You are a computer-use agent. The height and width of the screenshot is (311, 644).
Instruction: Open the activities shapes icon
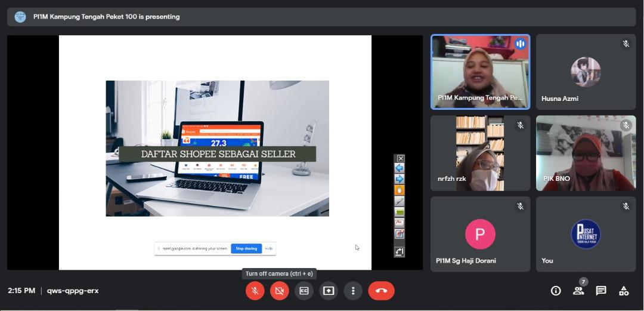(x=624, y=291)
